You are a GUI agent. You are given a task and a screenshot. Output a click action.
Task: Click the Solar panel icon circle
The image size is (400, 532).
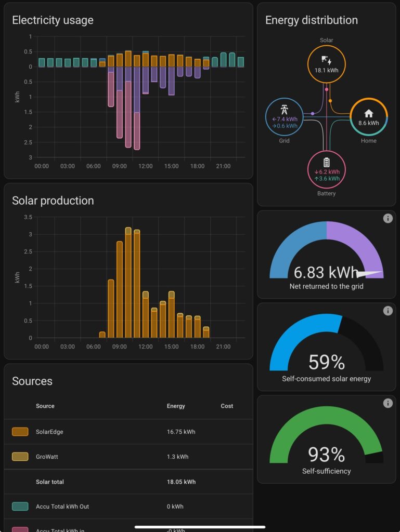(326, 63)
